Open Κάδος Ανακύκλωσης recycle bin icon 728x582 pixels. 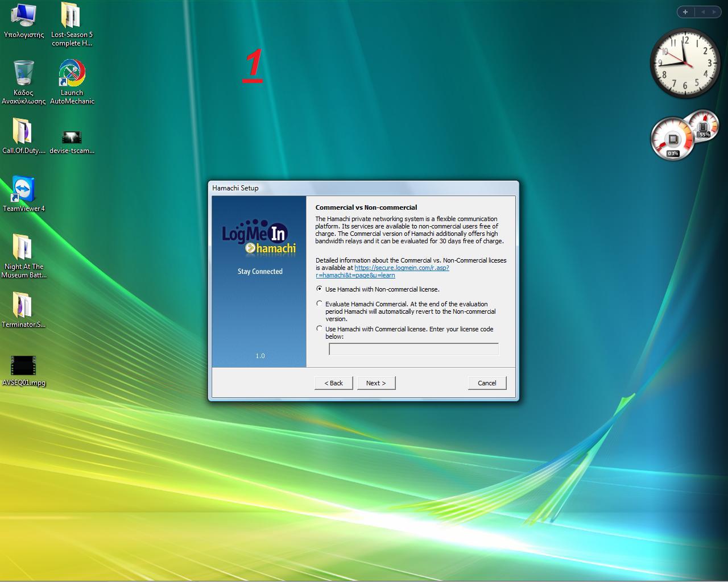[x=23, y=82]
